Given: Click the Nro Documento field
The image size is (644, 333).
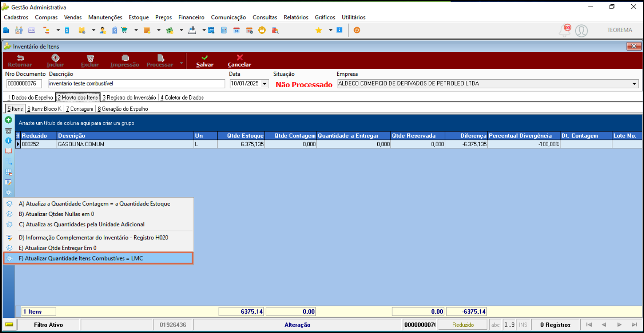Looking at the screenshot, I should coord(24,84).
